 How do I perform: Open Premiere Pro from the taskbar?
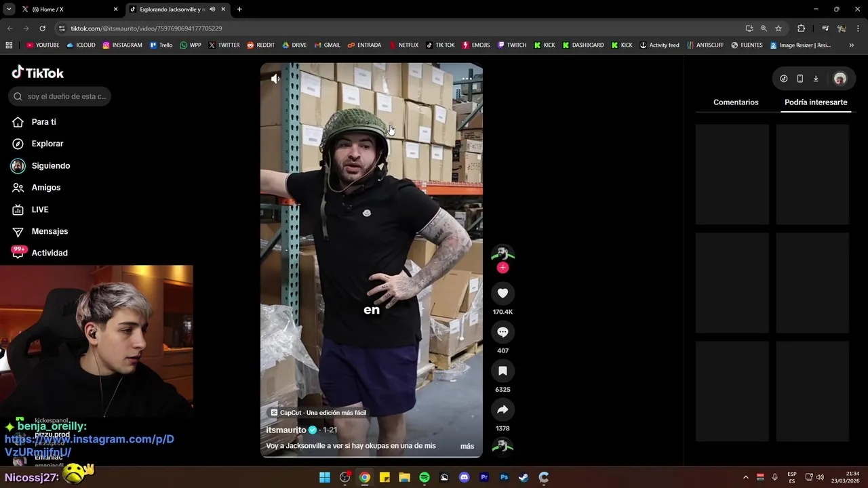tap(484, 477)
